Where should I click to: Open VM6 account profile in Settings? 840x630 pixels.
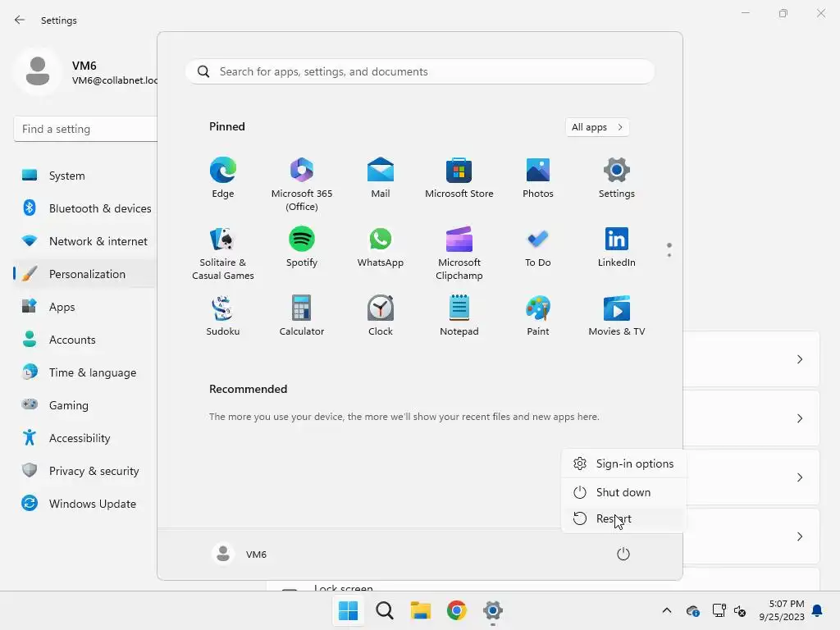pyautogui.click(x=85, y=72)
